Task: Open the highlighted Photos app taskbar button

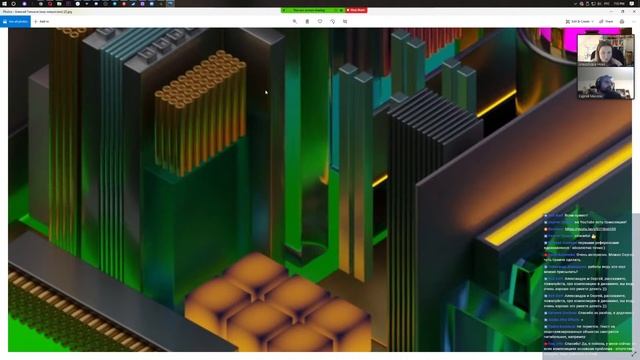Action: tap(170, 4)
